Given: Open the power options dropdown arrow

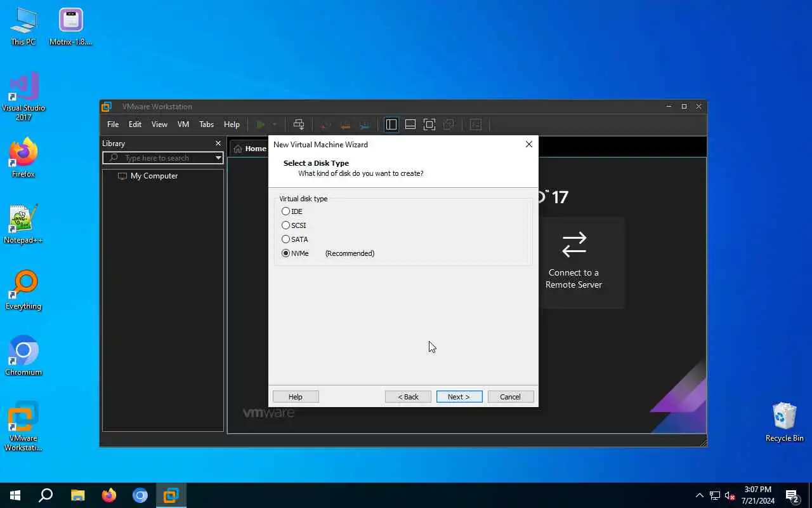Looking at the screenshot, I should point(275,124).
